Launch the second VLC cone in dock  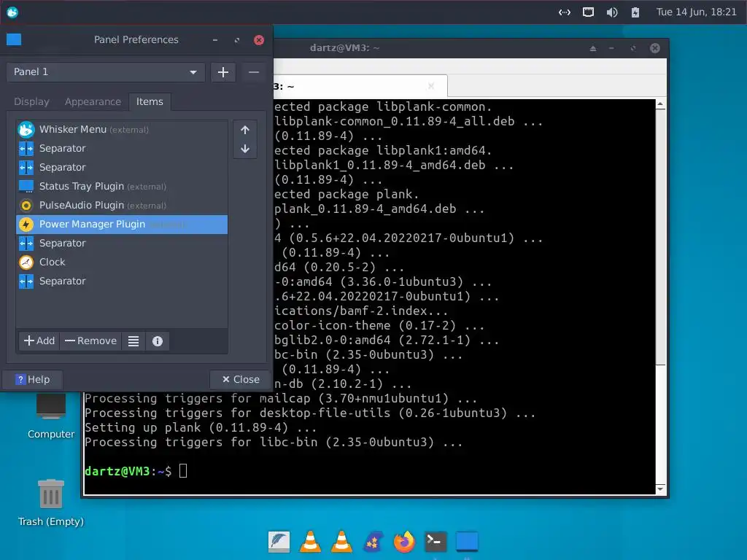click(x=341, y=542)
